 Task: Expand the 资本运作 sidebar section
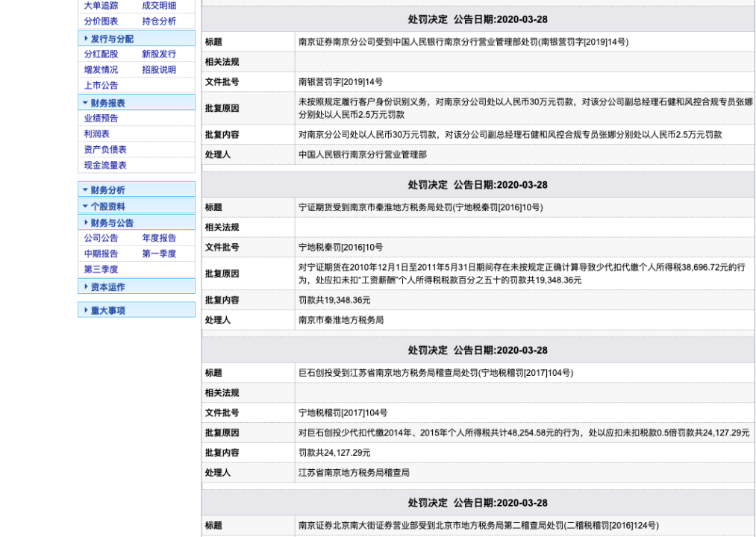click(107, 287)
